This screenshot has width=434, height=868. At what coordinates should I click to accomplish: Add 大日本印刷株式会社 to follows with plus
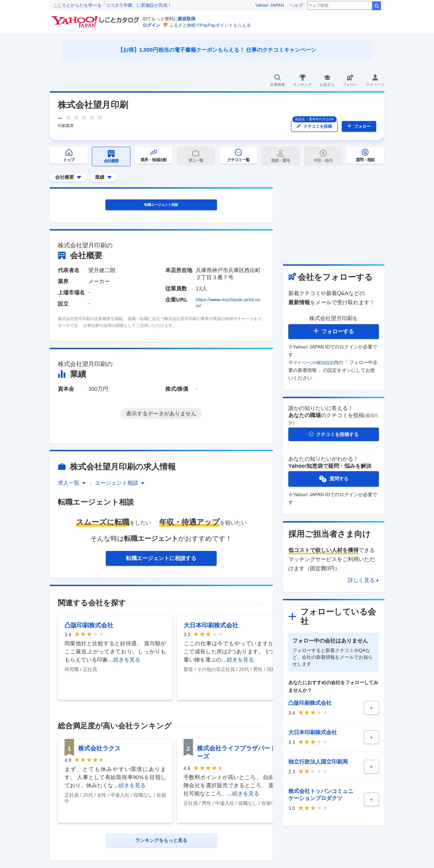(x=371, y=737)
